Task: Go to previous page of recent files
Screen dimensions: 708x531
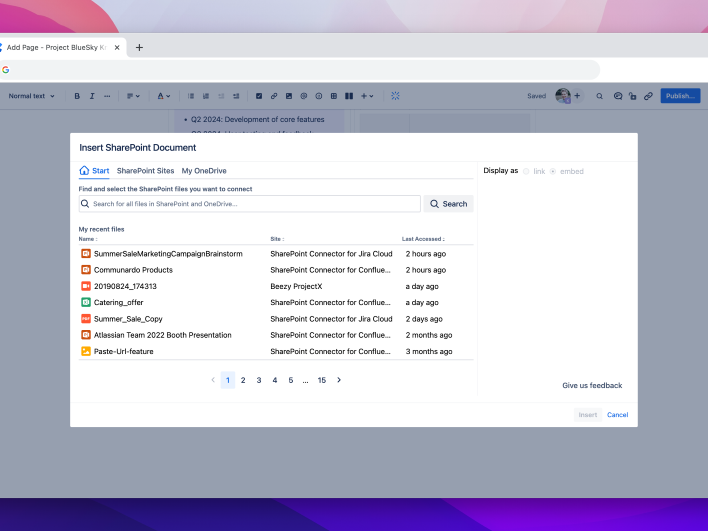Action: (x=213, y=380)
